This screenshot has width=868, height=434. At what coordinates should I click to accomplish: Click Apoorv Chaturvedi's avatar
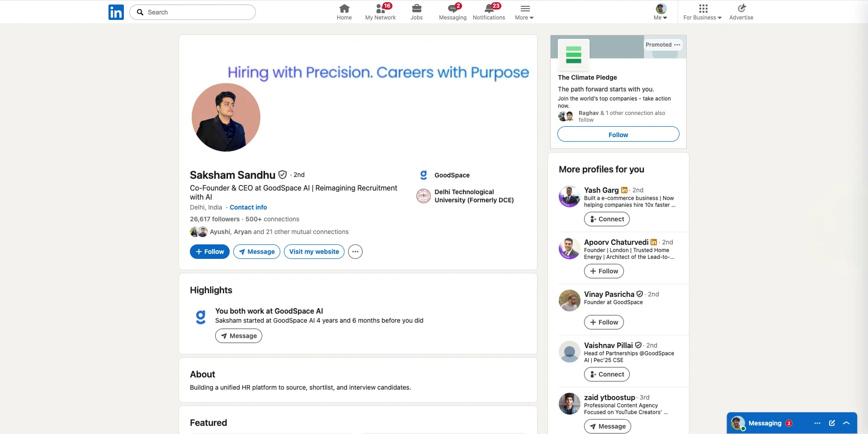570,248
